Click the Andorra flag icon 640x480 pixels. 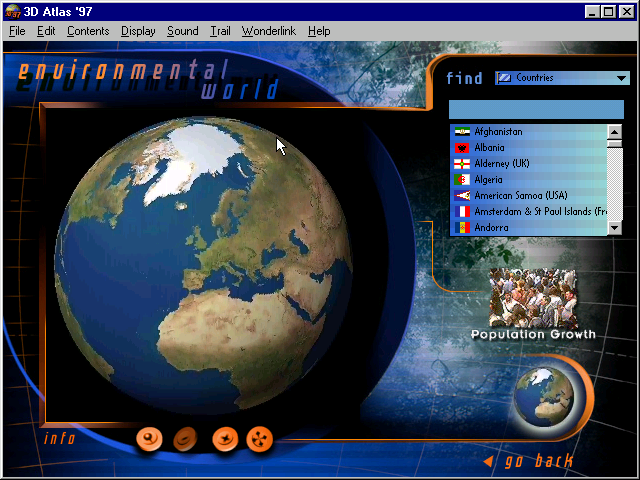[x=462, y=227]
